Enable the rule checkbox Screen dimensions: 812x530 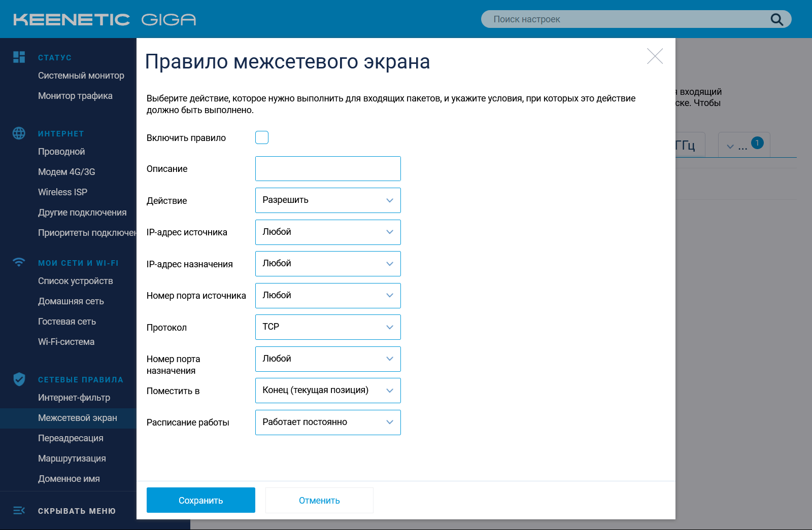[x=262, y=137]
